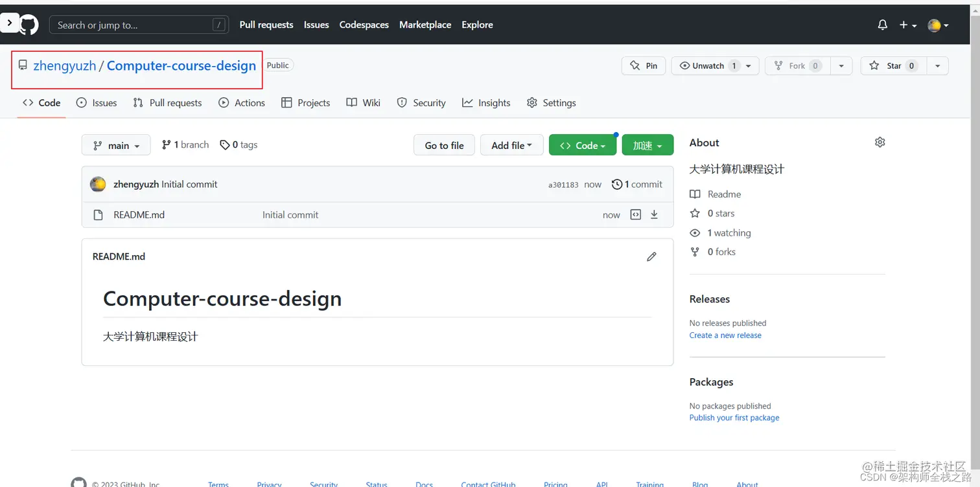Edit README with the pencil icon
This screenshot has width=980, height=487.
click(x=651, y=256)
